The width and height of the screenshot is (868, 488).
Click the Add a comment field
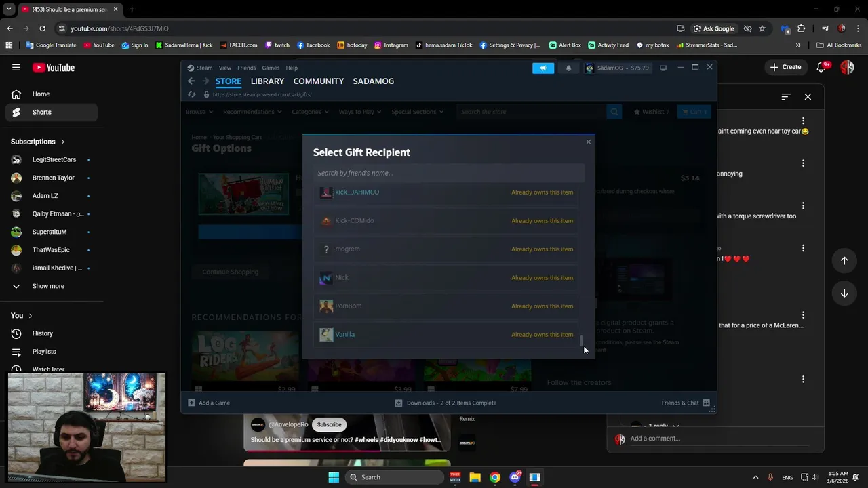pyautogui.click(x=719, y=439)
